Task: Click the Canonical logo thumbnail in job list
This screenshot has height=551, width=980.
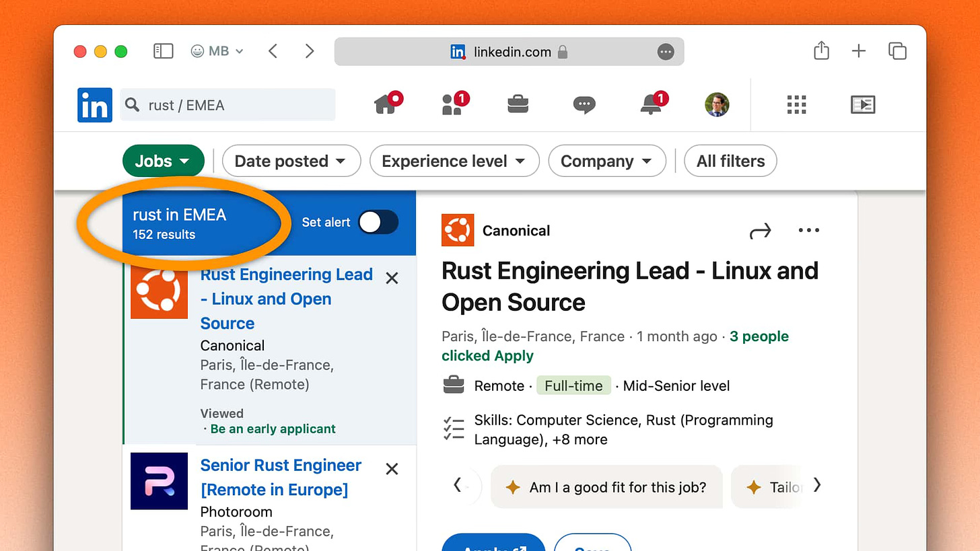Action: 159,290
